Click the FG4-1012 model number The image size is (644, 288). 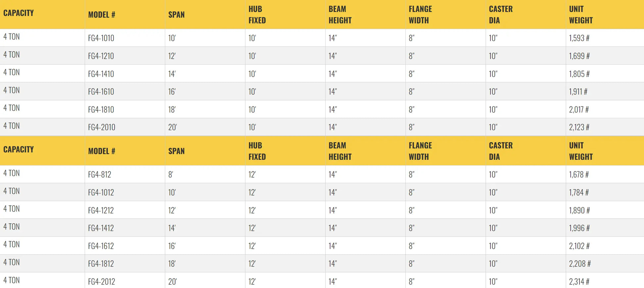[101, 192]
